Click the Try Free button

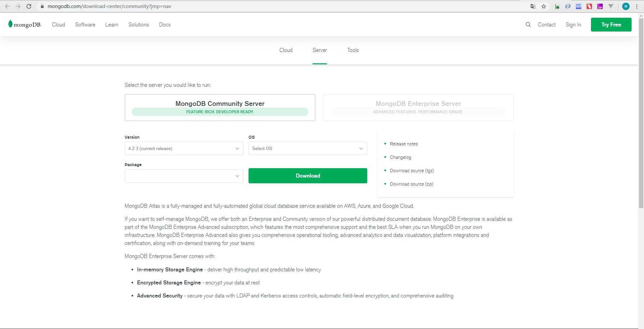pos(611,25)
